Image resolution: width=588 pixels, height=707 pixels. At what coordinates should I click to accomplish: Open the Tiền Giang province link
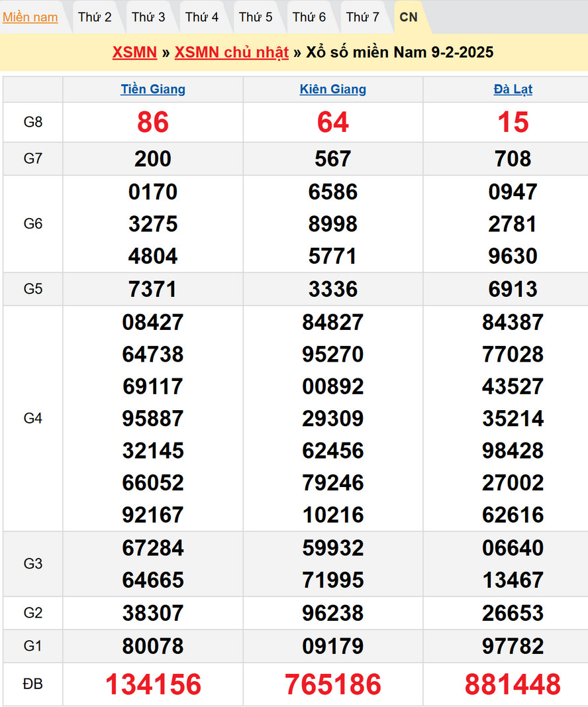click(153, 89)
